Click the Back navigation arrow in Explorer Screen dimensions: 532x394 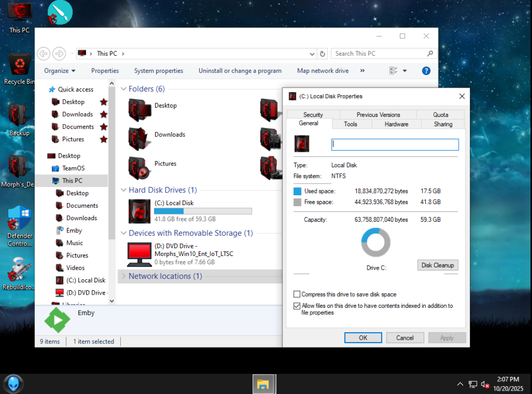[x=44, y=54]
